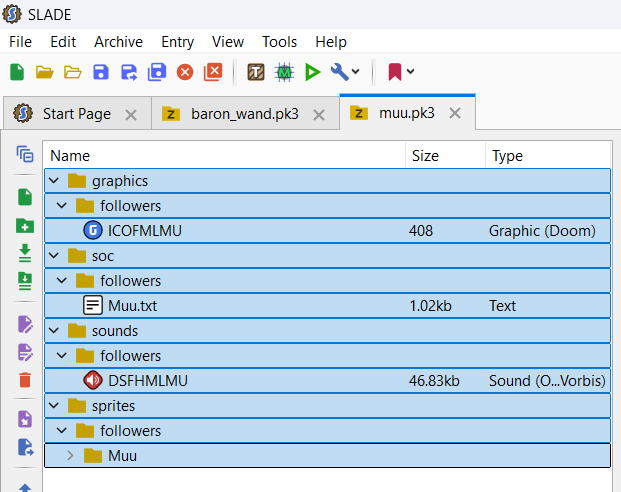Create a new directory with the sidebar folder-plus icon
Image resolution: width=621 pixels, height=492 pixels.
[25, 225]
